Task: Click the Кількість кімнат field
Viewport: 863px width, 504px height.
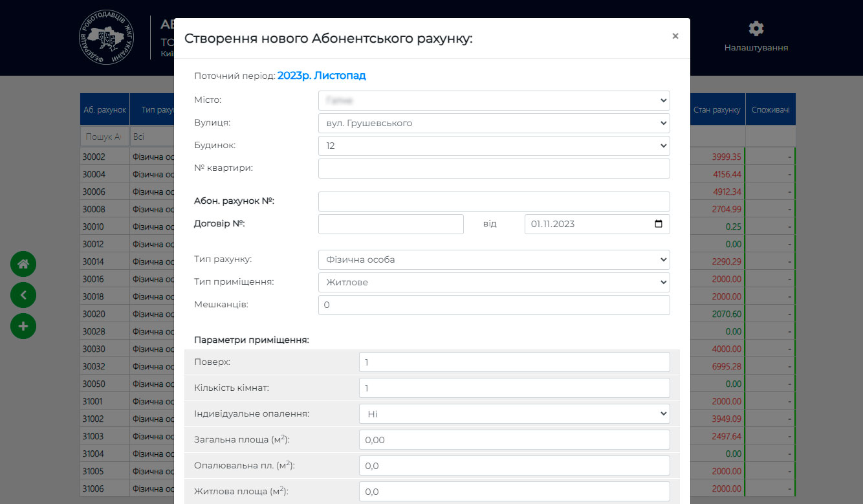Action: pyautogui.click(x=514, y=388)
